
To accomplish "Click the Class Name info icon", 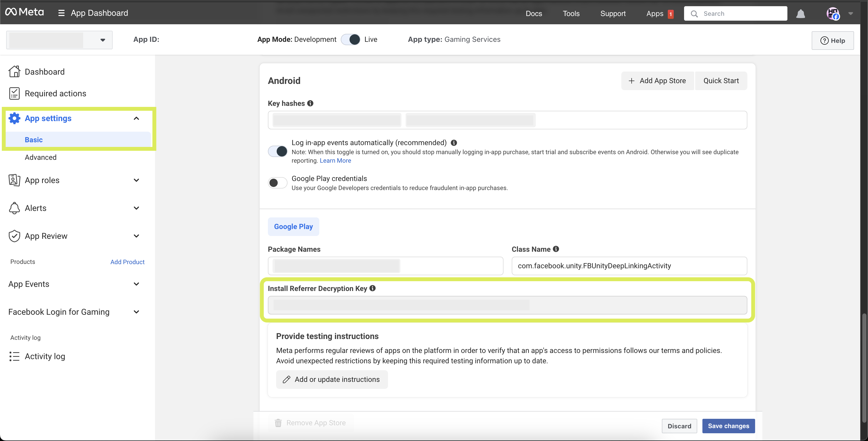I will 556,249.
